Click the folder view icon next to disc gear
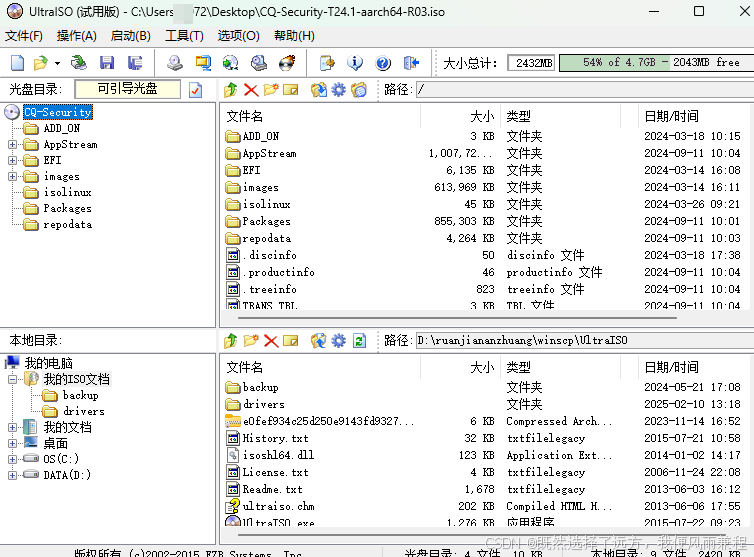The height and width of the screenshot is (557, 754). click(x=359, y=89)
